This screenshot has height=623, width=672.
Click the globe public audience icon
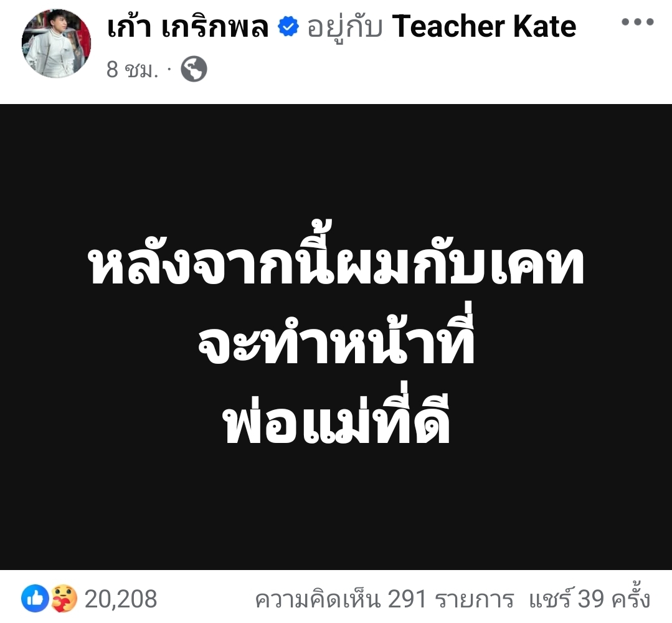[x=194, y=69]
